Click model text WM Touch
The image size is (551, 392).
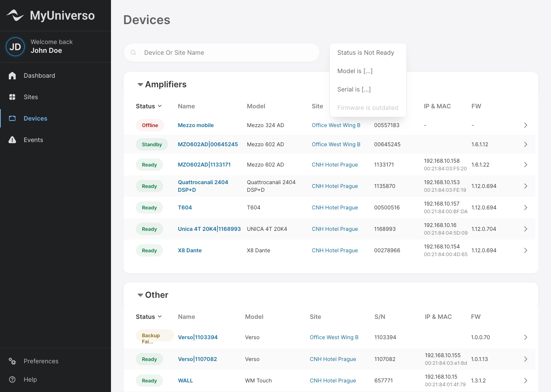tap(258, 381)
